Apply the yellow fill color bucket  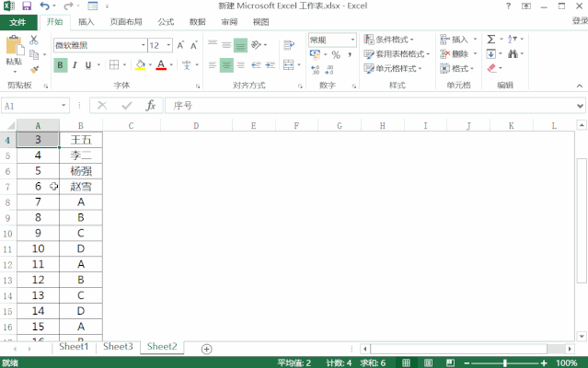[x=140, y=65]
